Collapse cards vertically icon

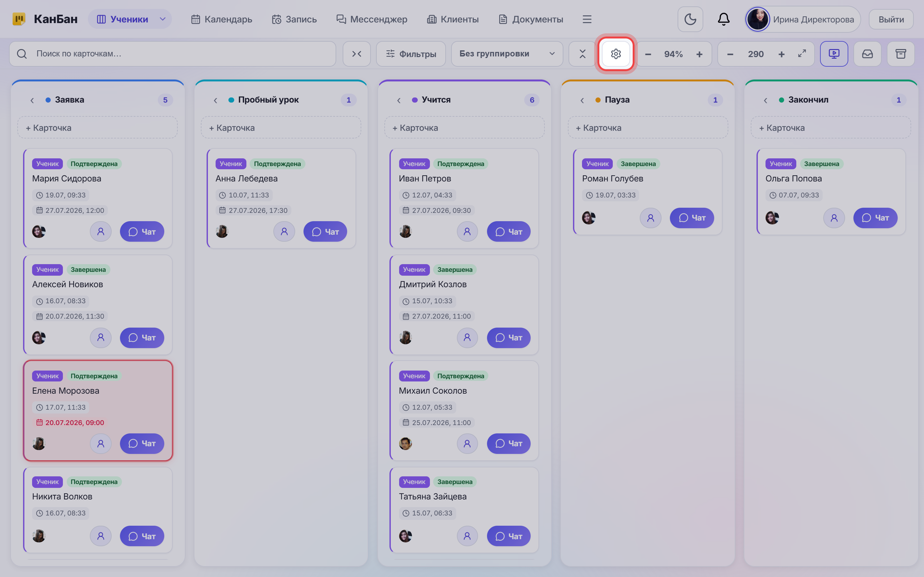pyautogui.click(x=582, y=54)
